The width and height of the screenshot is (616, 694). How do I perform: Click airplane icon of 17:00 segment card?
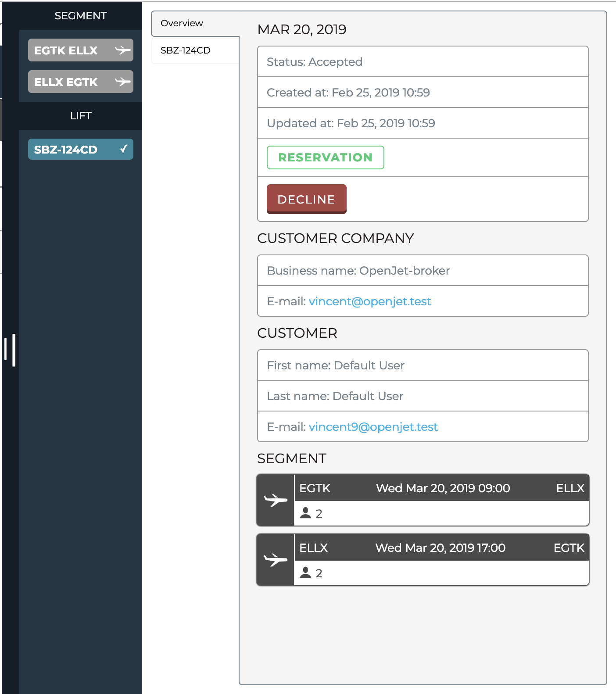[x=275, y=560]
